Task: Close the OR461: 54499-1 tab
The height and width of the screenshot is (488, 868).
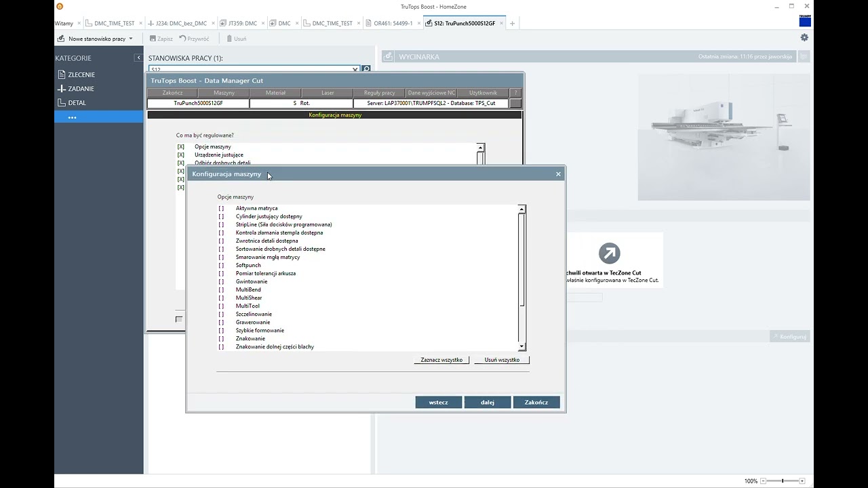Action: (x=419, y=23)
